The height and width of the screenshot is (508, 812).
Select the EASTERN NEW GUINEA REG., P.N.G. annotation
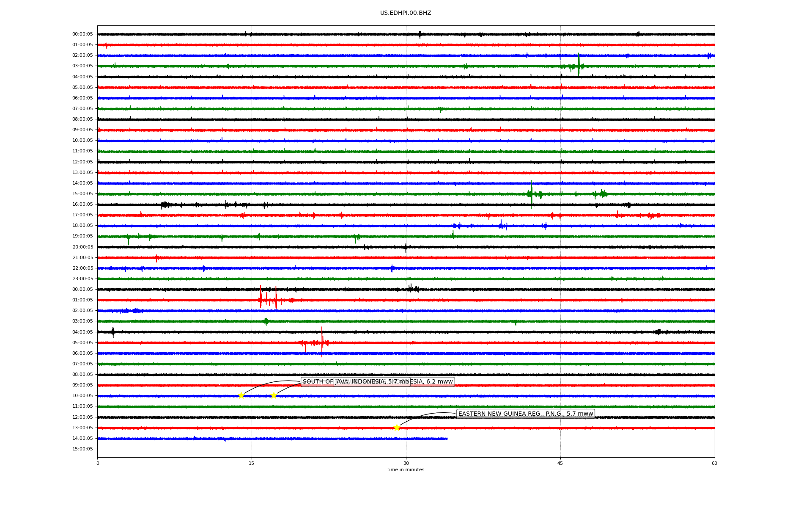pyautogui.click(x=526, y=414)
